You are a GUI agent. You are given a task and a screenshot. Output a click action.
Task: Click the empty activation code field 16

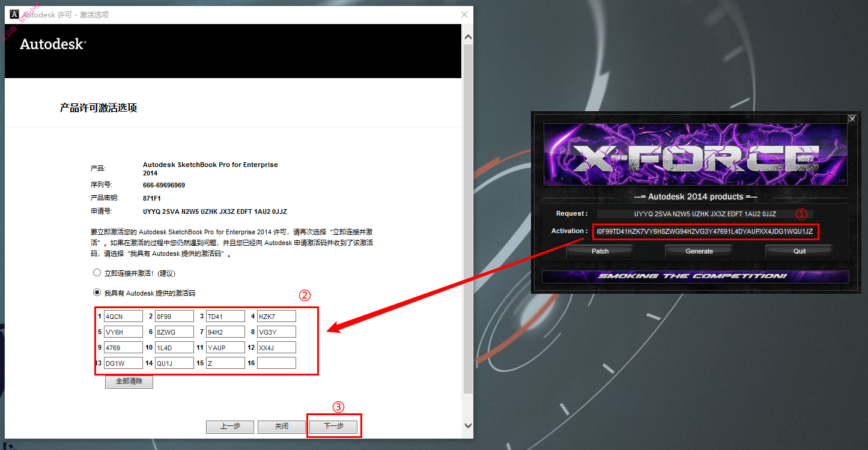[276, 363]
